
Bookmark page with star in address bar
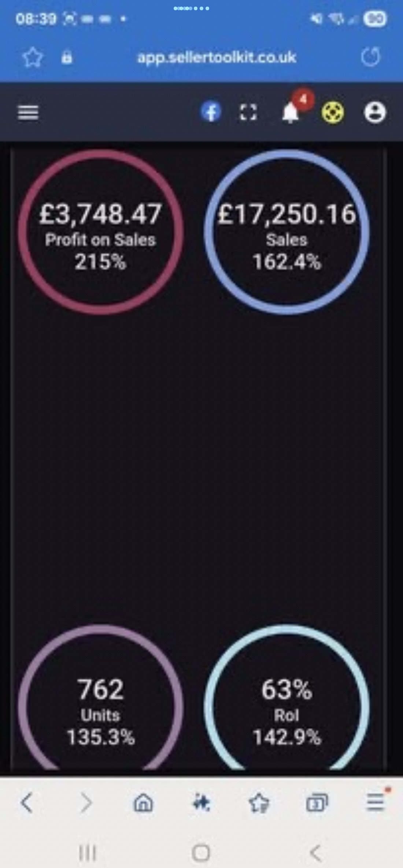[x=33, y=57]
